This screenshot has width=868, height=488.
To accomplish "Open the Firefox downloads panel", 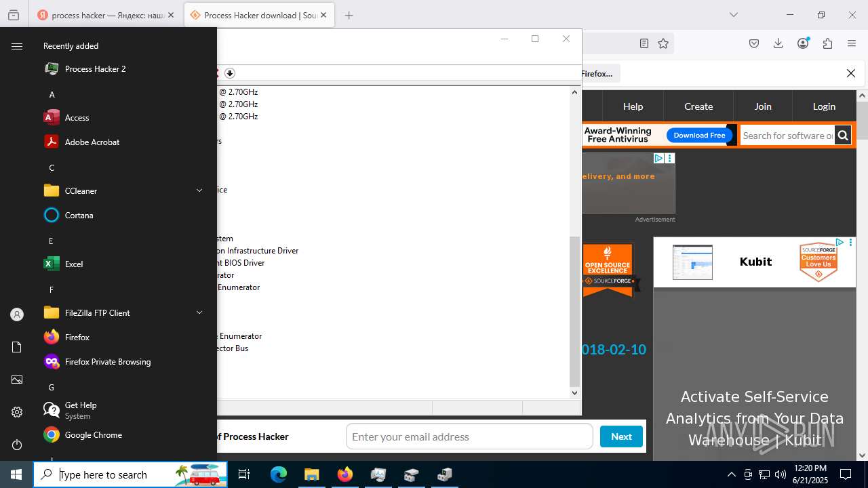I will [x=778, y=43].
